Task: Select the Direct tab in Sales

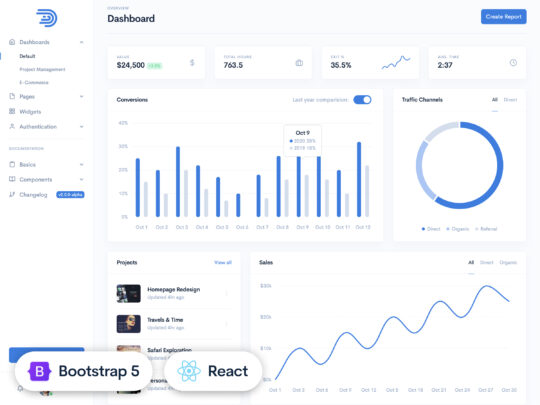Action: [487, 262]
